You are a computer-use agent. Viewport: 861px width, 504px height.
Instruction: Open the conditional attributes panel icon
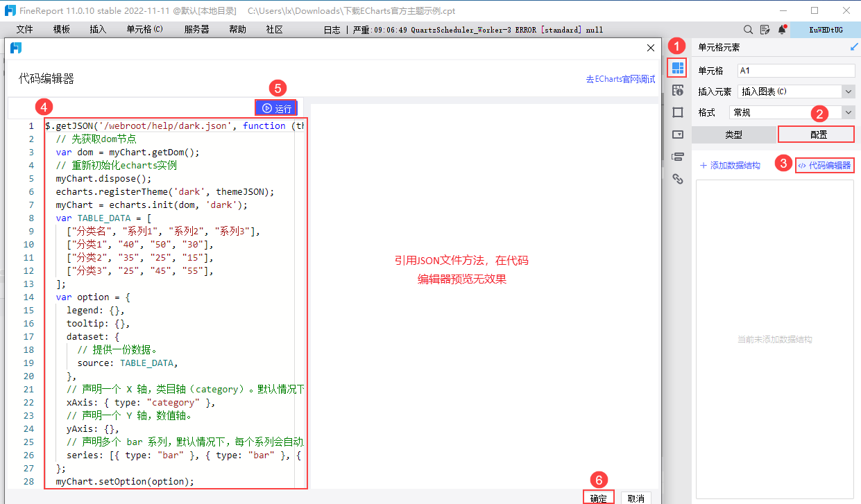tap(678, 157)
